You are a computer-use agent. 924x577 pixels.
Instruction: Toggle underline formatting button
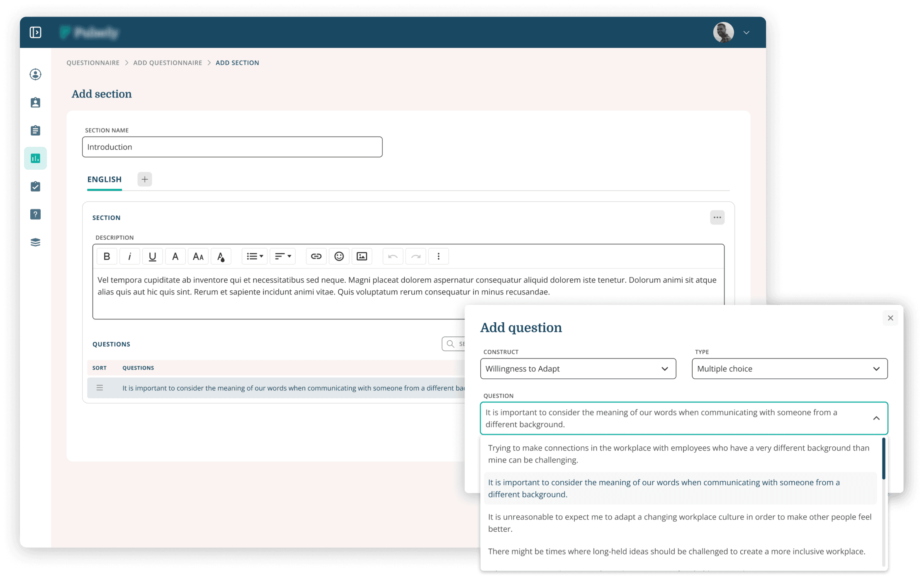coord(152,256)
